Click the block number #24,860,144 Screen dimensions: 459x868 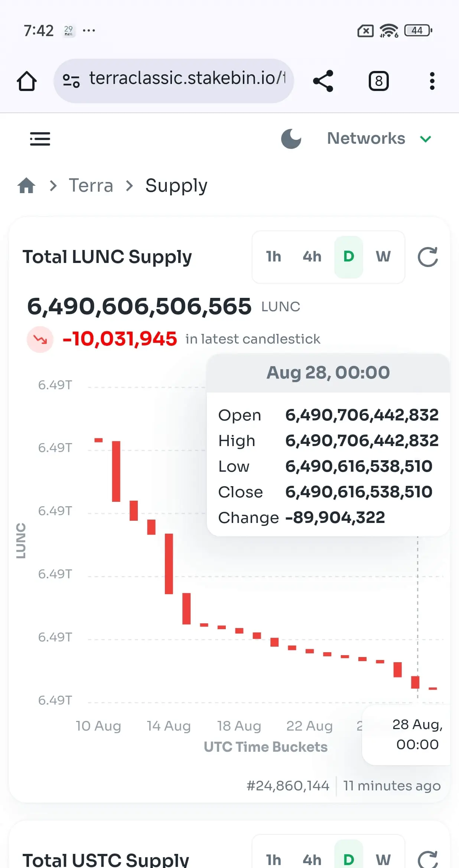tap(288, 786)
